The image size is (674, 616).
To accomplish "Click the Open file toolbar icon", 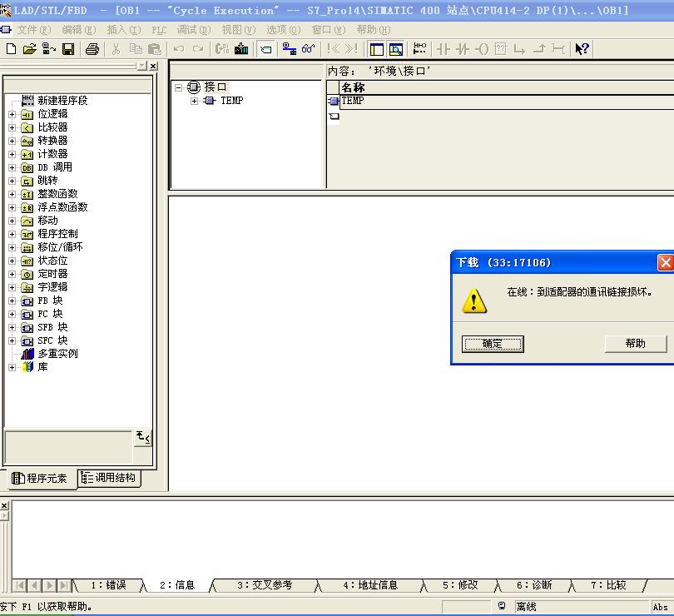I will click(x=30, y=49).
